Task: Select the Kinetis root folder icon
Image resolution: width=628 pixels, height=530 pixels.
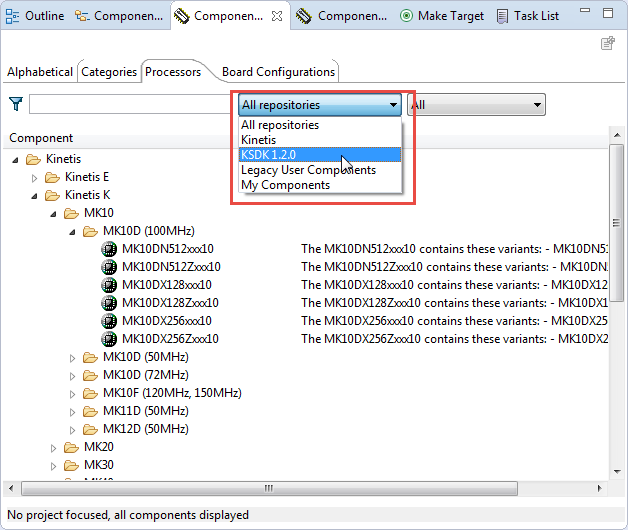Action: (x=33, y=159)
